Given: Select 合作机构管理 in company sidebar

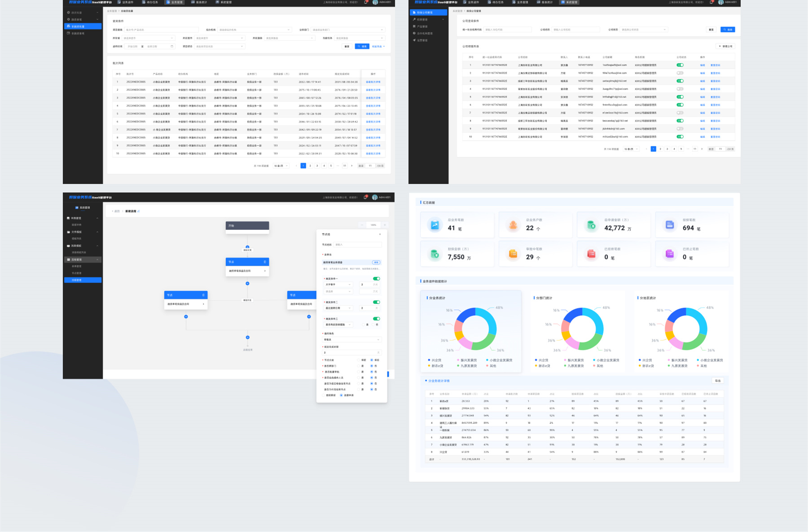Looking at the screenshot, I should (422, 33).
